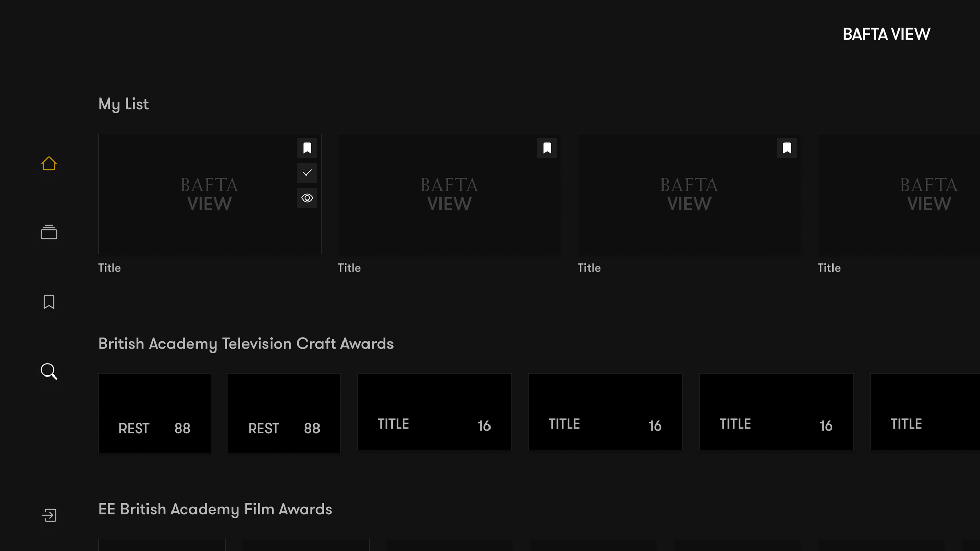The width and height of the screenshot is (980, 551).
Task: Toggle the bookmark on the third My List tile
Action: click(787, 148)
